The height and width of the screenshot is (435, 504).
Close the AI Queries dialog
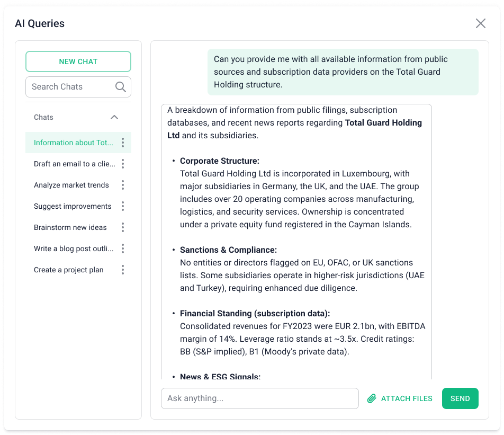tap(481, 23)
